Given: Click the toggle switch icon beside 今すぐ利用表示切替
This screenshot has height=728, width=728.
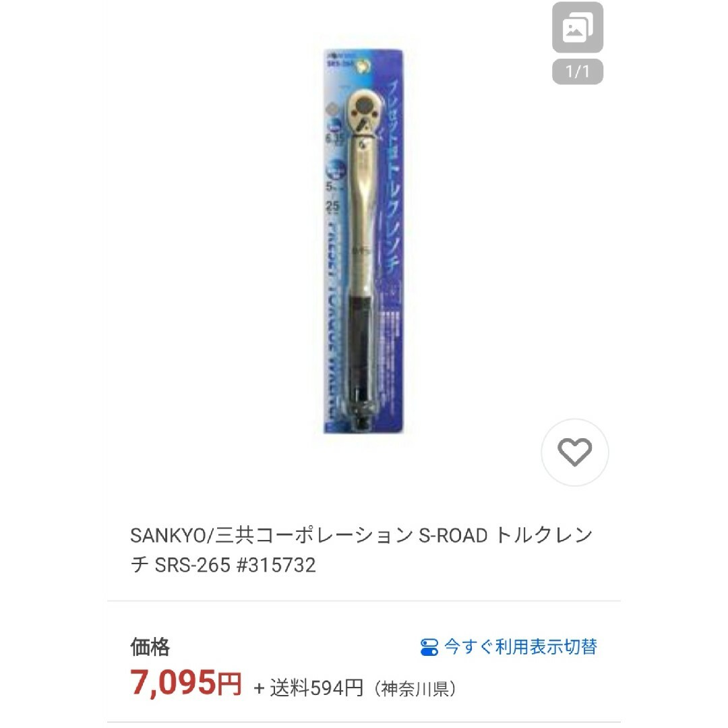Looking at the screenshot, I should (429, 647).
